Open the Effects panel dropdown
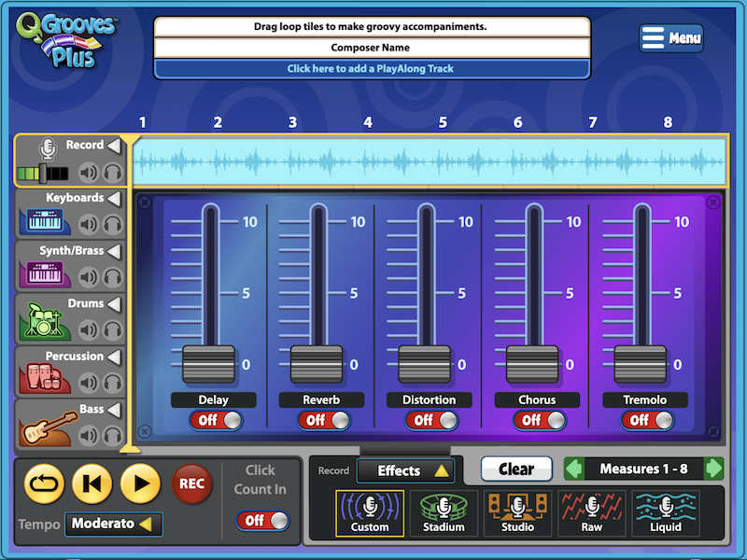The image size is (747, 560). coord(405,471)
